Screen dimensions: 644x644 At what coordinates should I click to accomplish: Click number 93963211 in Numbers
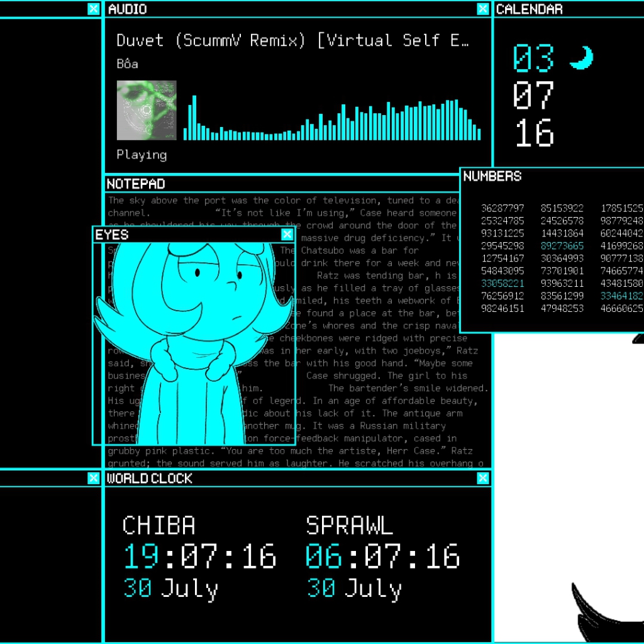[562, 284]
